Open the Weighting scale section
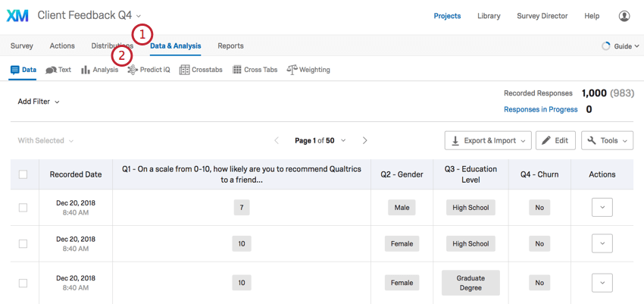 [x=308, y=70]
